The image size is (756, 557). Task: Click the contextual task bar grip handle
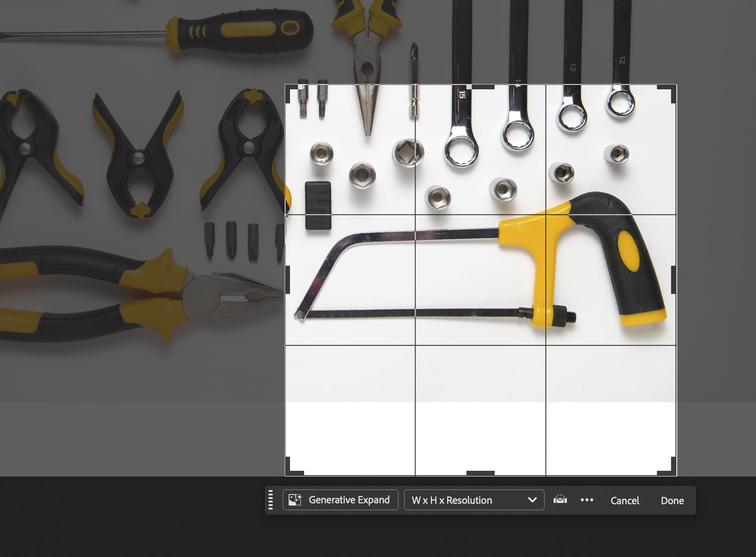click(x=271, y=500)
